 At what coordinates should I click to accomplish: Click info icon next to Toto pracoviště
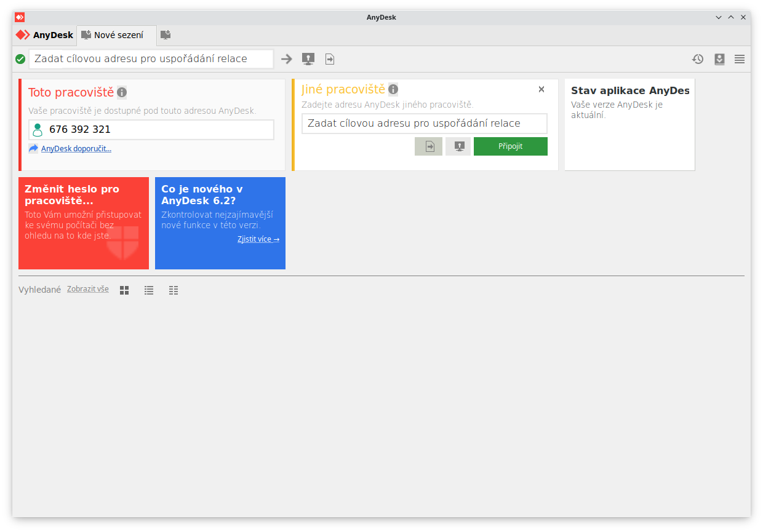tap(122, 92)
